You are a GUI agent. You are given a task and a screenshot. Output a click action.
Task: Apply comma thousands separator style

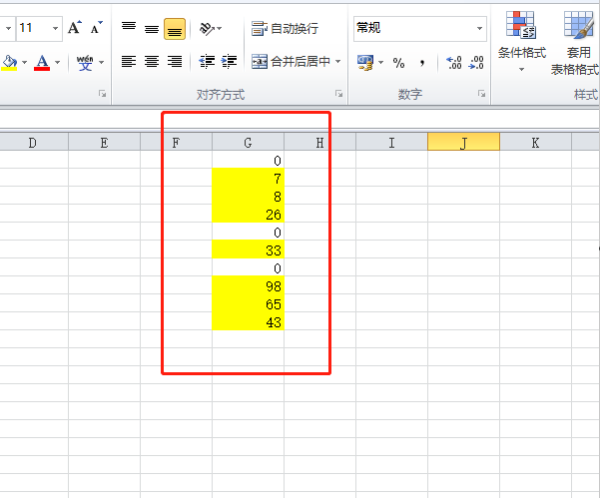422,63
